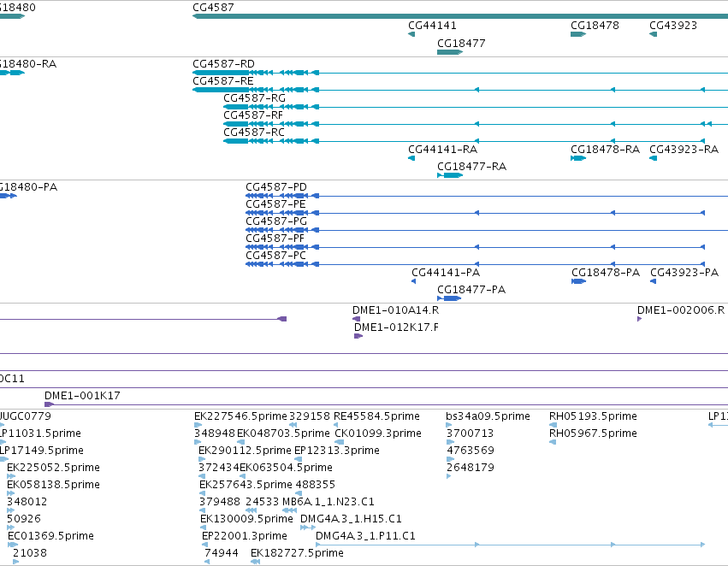
Task: Select the EC01369.5prime EST label
Action: 50,536
